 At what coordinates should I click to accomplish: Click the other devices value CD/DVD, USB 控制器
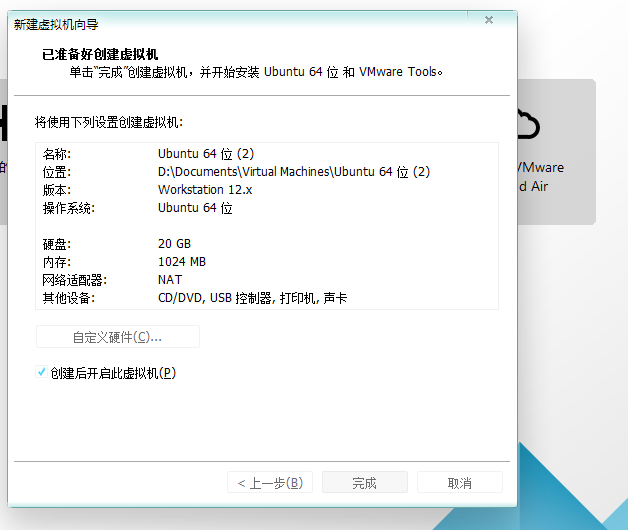pyautogui.click(x=252, y=298)
